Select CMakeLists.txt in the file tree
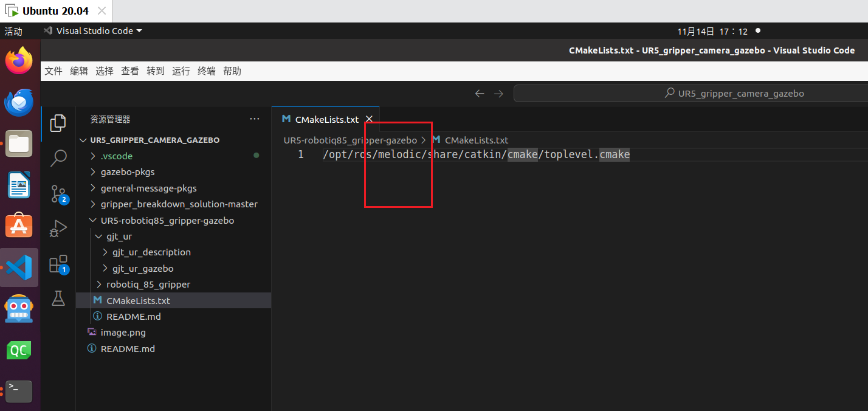Screen dimensions: 868x411 173,300
